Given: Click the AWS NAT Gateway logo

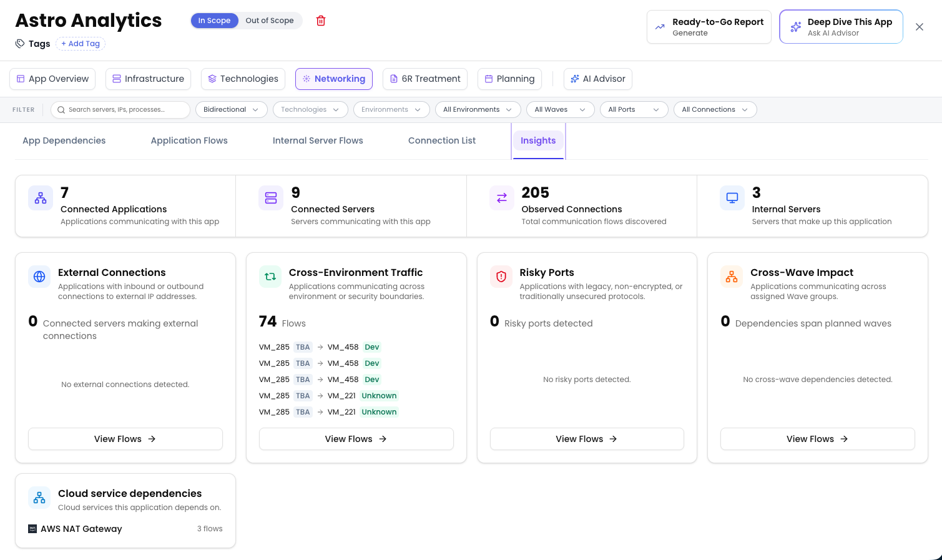Looking at the screenshot, I should [x=32, y=529].
